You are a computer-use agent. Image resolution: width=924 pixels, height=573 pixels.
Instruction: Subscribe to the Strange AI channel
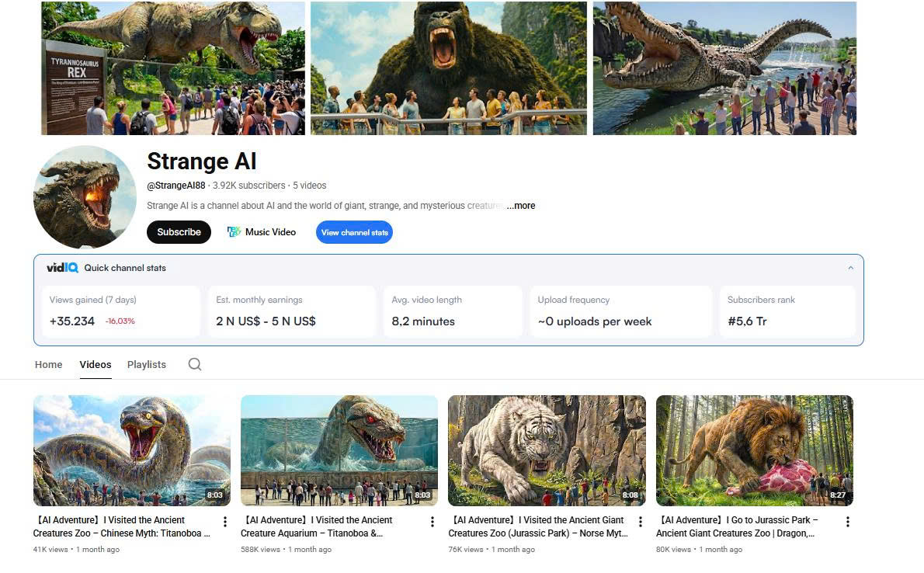pos(179,232)
